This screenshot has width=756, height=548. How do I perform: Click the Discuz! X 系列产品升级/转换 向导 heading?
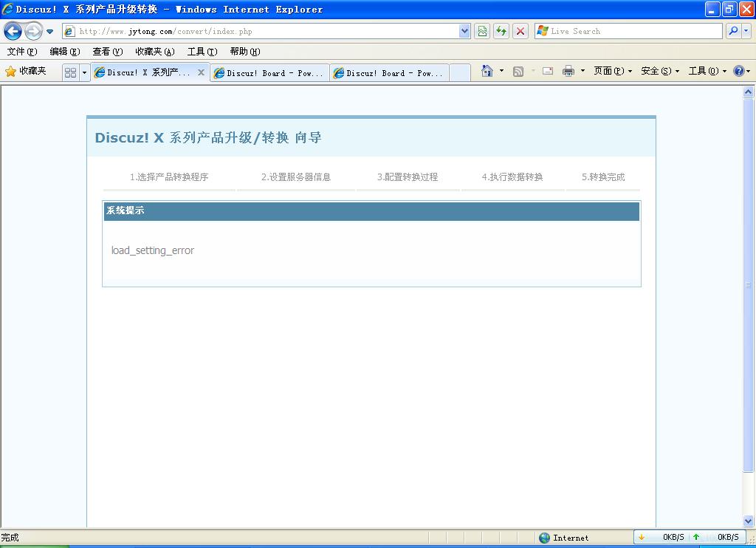tap(208, 137)
